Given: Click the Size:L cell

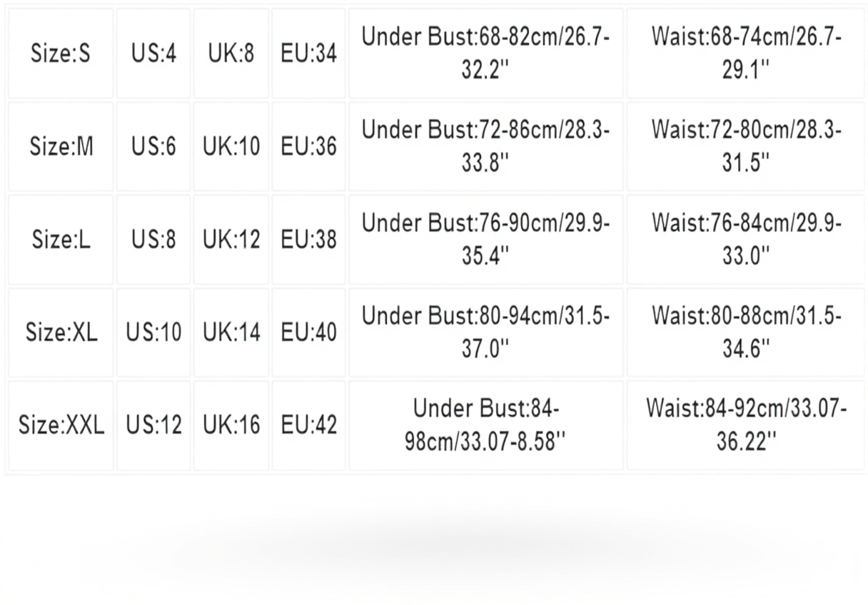Looking at the screenshot, I should 61,239.
